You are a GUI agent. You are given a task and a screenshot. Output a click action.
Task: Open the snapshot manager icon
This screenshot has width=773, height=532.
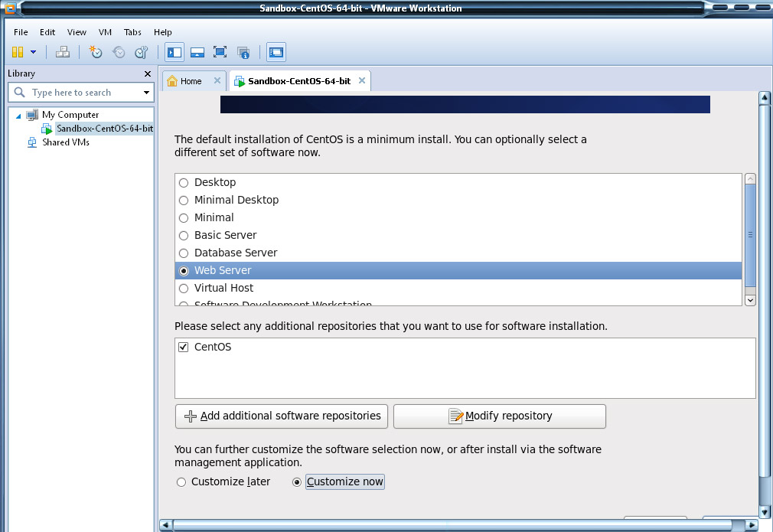[x=142, y=52]
